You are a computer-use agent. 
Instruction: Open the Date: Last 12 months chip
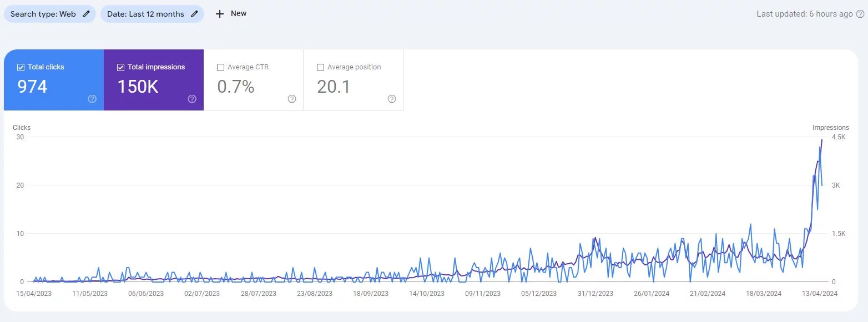pyautogui.click(x=152, y=14)
